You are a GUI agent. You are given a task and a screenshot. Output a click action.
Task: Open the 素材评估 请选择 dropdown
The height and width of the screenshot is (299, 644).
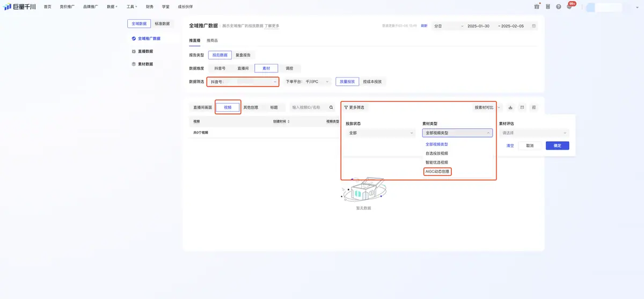pyautogui.click(x=534, y=133)
